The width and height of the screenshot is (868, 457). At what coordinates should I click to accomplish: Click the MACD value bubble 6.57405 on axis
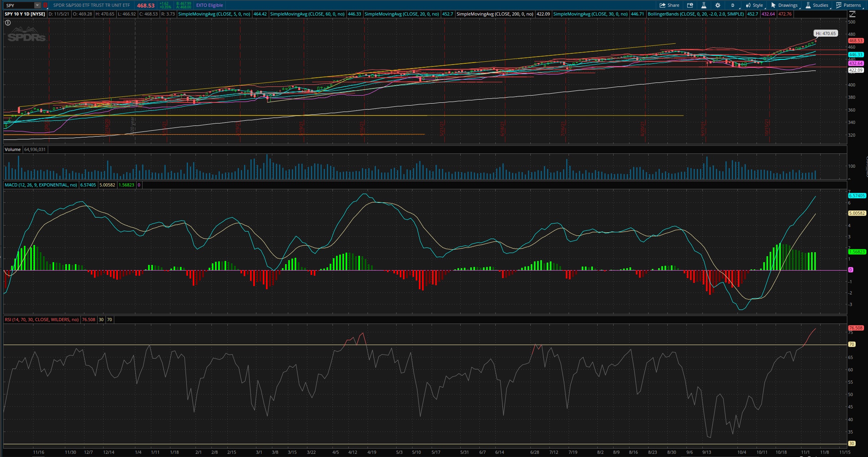tap(857, 196)
